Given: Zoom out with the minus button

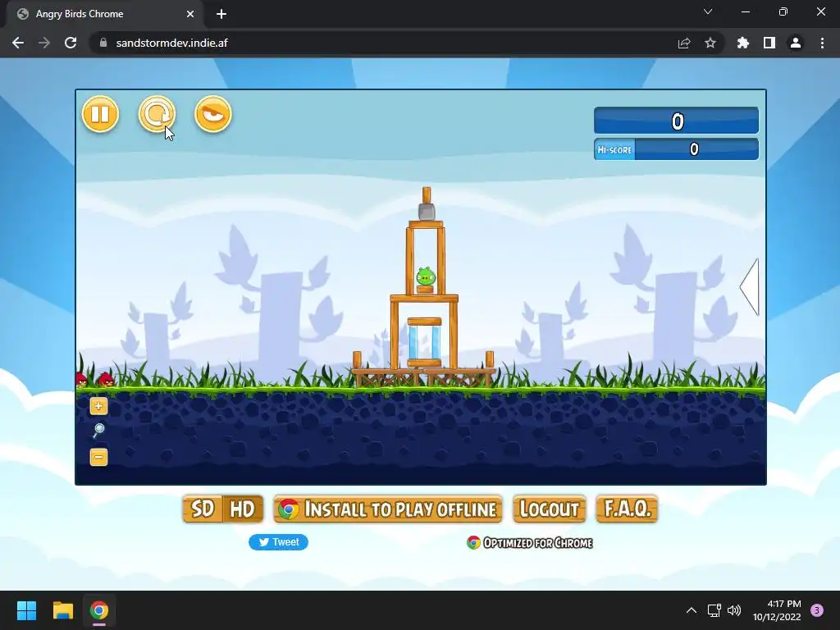Looking at the screenshot, I should coord(98,457).
